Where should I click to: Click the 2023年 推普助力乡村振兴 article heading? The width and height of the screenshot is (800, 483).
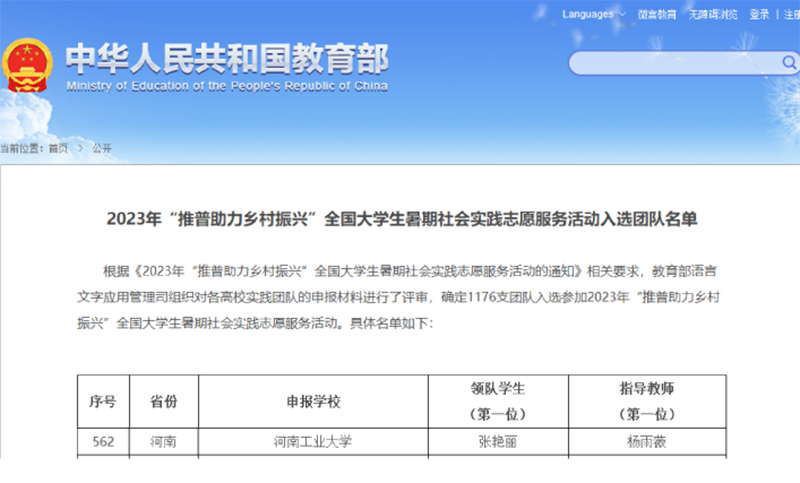pyautogui.click(x=401, y=219)
